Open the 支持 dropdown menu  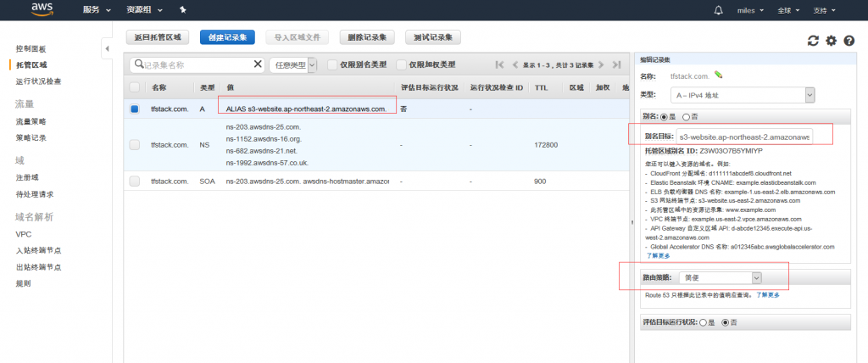coord(824,10)
